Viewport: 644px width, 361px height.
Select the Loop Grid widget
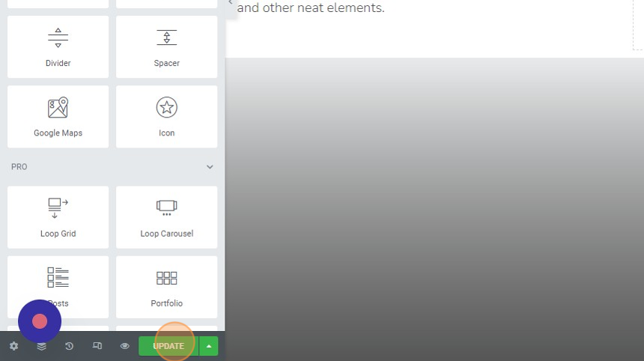click(58, 217)
